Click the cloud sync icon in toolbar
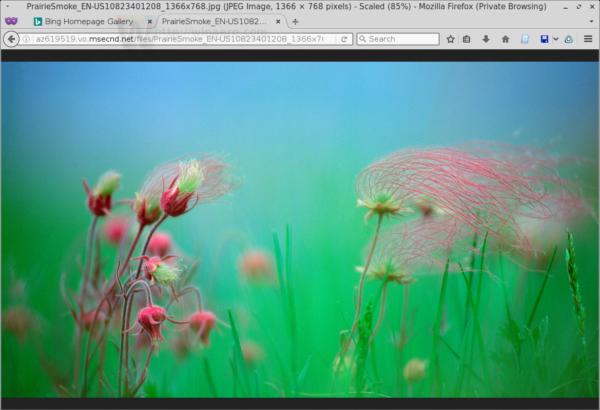Viewport: 600px width, 410px height. (569, 39)
